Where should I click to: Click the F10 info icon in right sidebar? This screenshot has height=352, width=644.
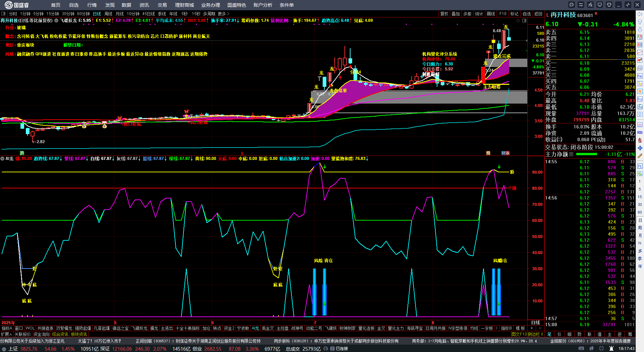(640, 76)
